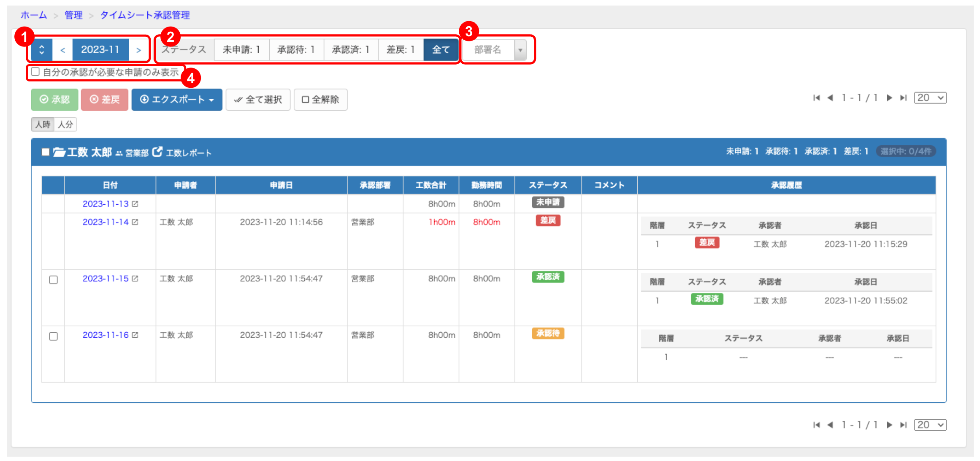Click the 2023-11 month button
The width and height of the screenshot is (980, 461).
click(x=100, y=50)
